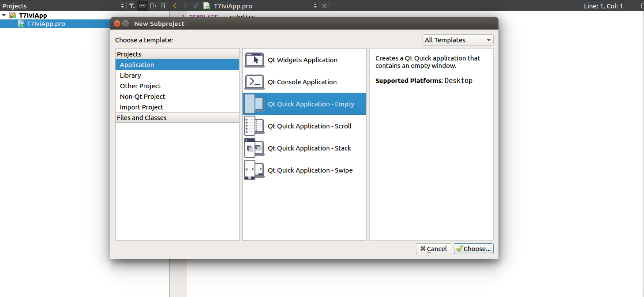Toggle Synchronize with Editor link icon
The image size is (644, 297).
[x=142, y=6]
